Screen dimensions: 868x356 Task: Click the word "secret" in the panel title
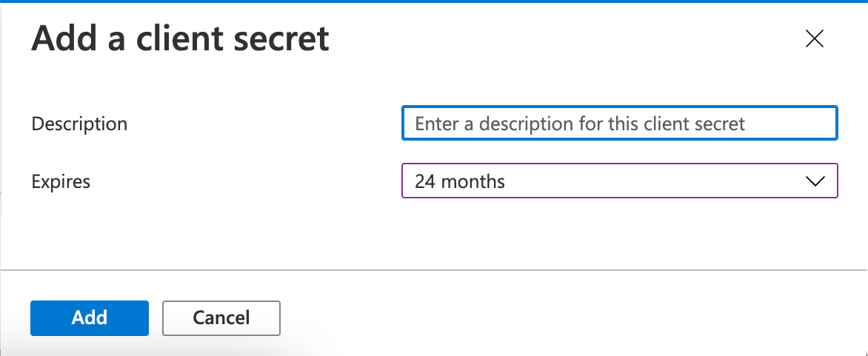pos(283,38)
